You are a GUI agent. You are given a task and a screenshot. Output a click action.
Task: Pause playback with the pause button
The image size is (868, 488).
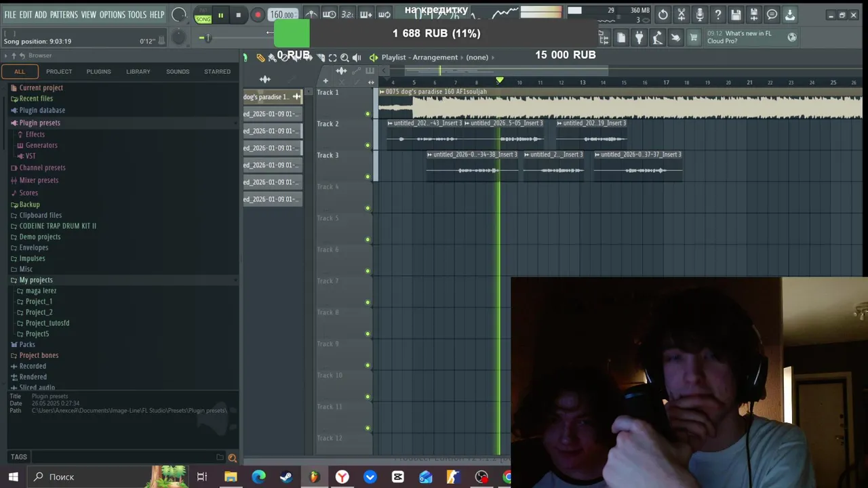click(x=220, y=15)
